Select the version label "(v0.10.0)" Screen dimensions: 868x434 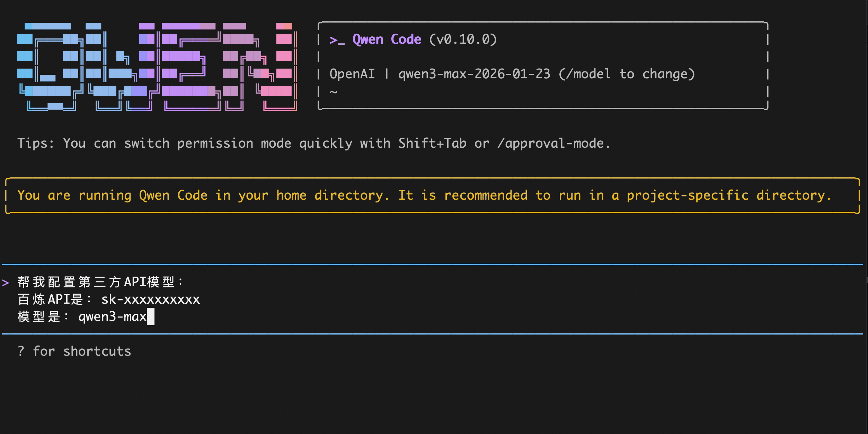463,40
